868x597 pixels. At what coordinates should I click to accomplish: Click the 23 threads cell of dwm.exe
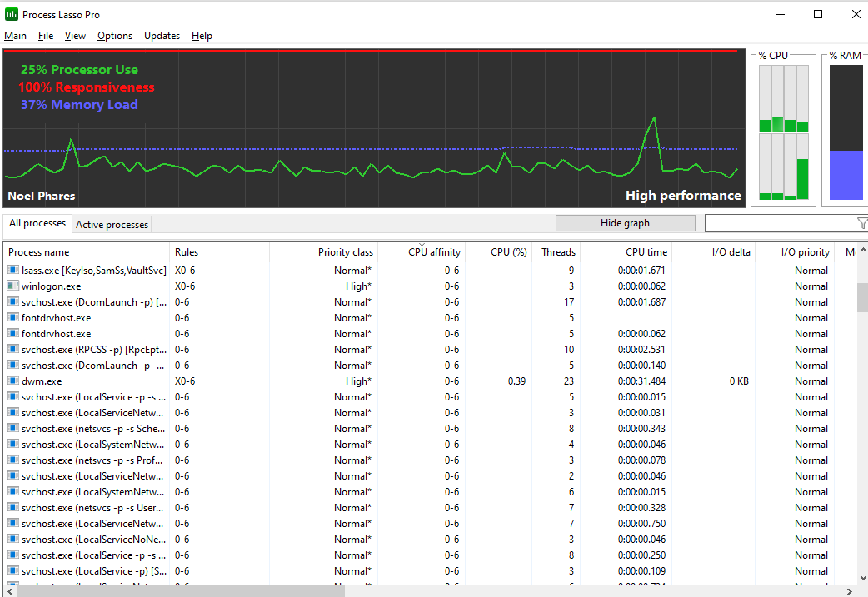568,381
